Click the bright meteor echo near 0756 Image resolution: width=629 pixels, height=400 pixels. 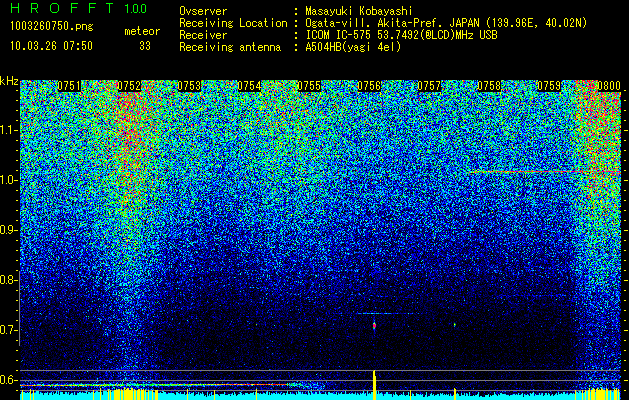coord(374,325)
